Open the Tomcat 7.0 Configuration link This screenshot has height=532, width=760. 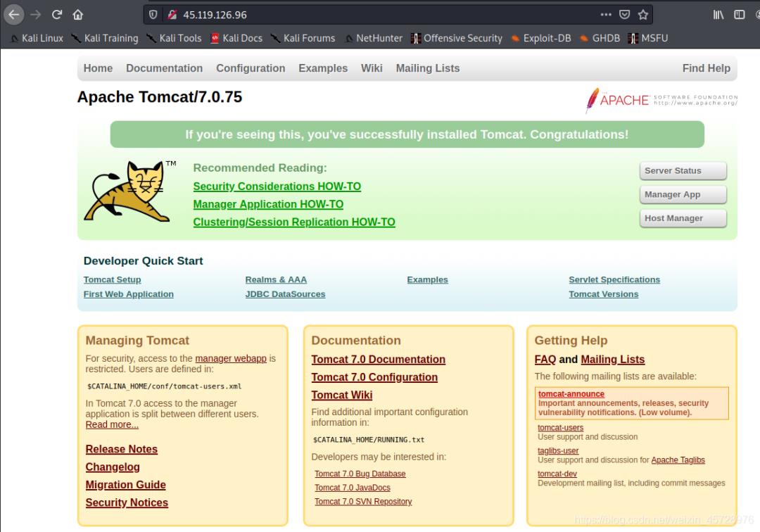[x=374, y=377]
